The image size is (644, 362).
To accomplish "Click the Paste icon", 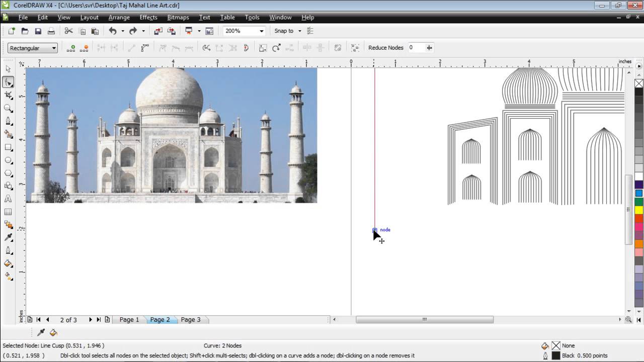I will [95, 31].
